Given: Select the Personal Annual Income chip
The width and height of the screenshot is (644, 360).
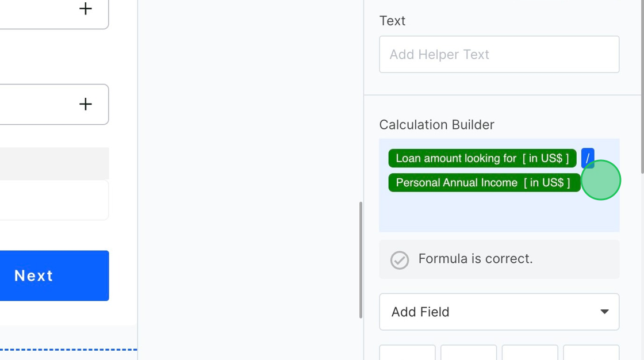Looking at the screenshot, I should tap(483, 183).
